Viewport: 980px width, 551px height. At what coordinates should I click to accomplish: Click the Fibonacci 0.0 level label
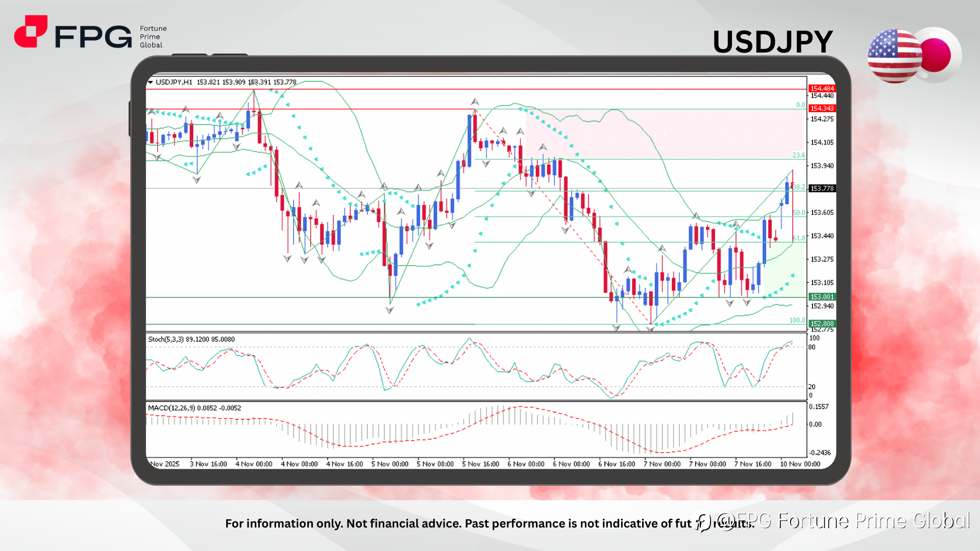(800, 105)
